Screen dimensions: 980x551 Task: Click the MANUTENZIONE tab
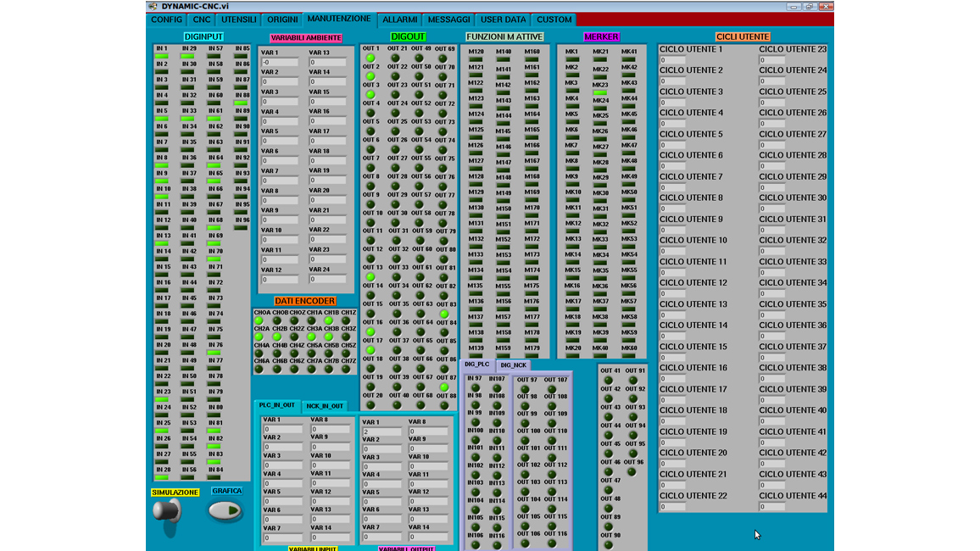click(x=339, y=19)
